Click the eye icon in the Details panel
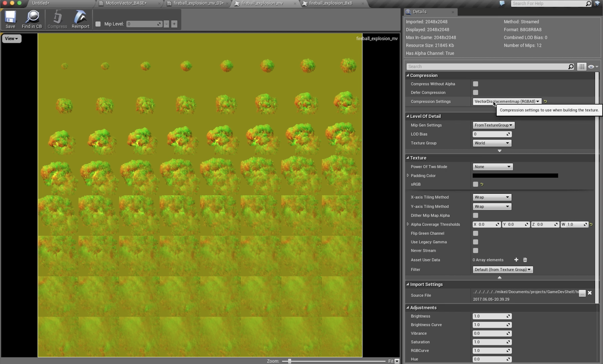603x364 pixels. coord(591,66)
